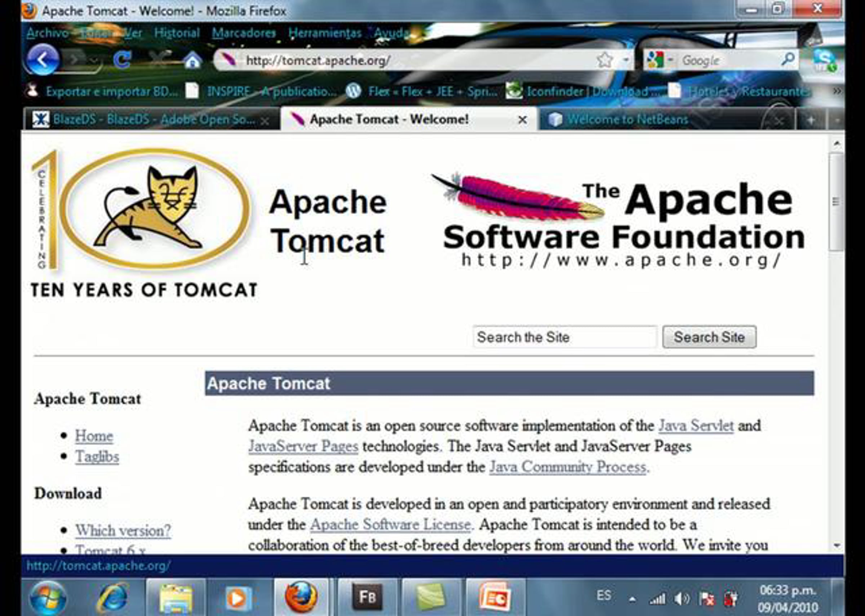Close the Apache Tomcat - Welcome! tab
The width and height of the screenshot is (865, 616).
tap(522, 120)
